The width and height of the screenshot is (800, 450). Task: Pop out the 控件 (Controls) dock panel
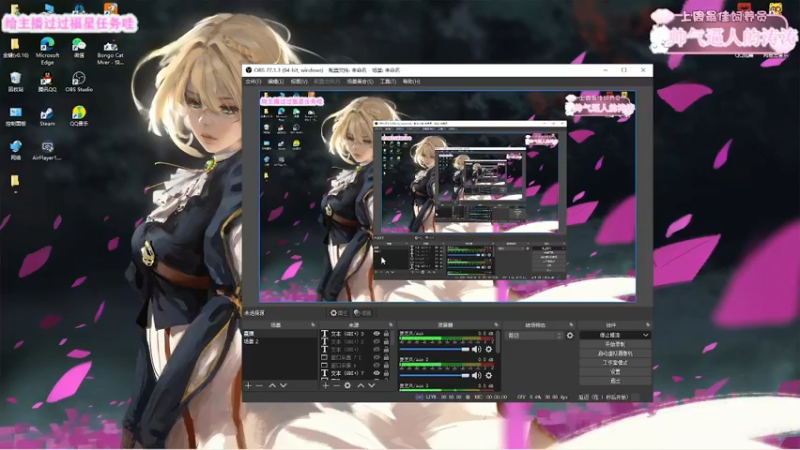point(647,325)
